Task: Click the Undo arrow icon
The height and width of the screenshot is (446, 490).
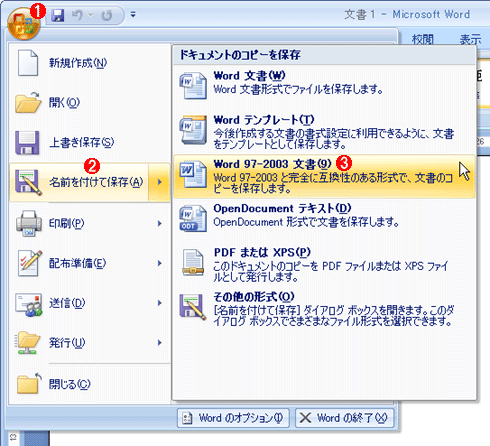Action: (x=77, y=15)
